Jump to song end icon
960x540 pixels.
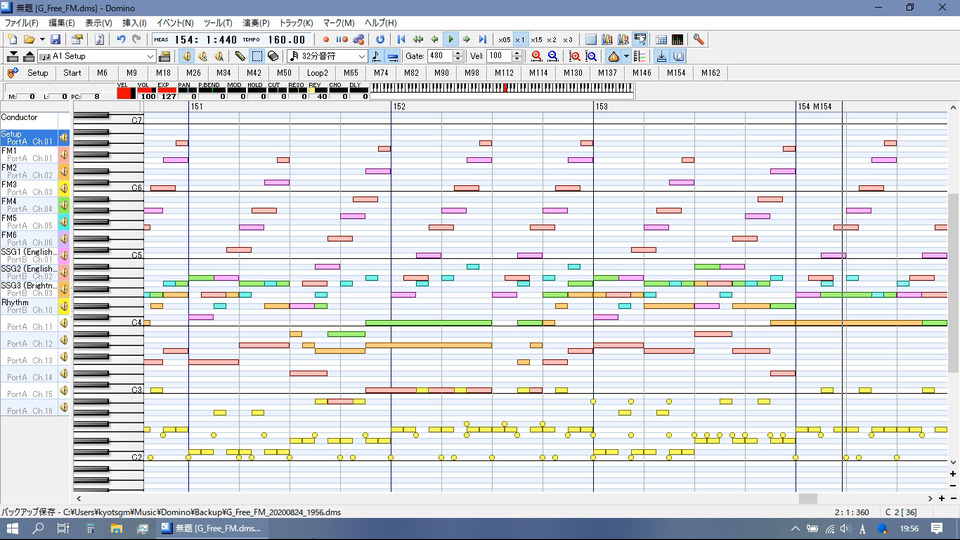(482, 39)
